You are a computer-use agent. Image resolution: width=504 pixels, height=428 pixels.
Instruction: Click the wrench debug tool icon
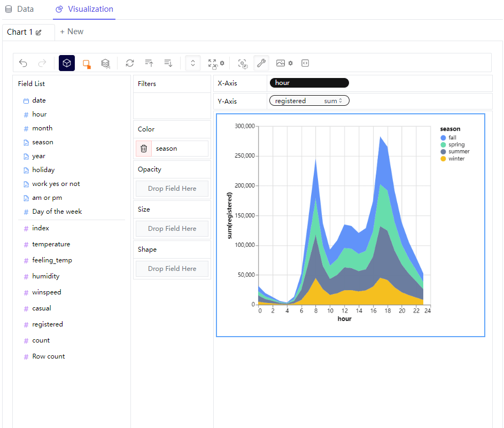(x=261, y=63)
